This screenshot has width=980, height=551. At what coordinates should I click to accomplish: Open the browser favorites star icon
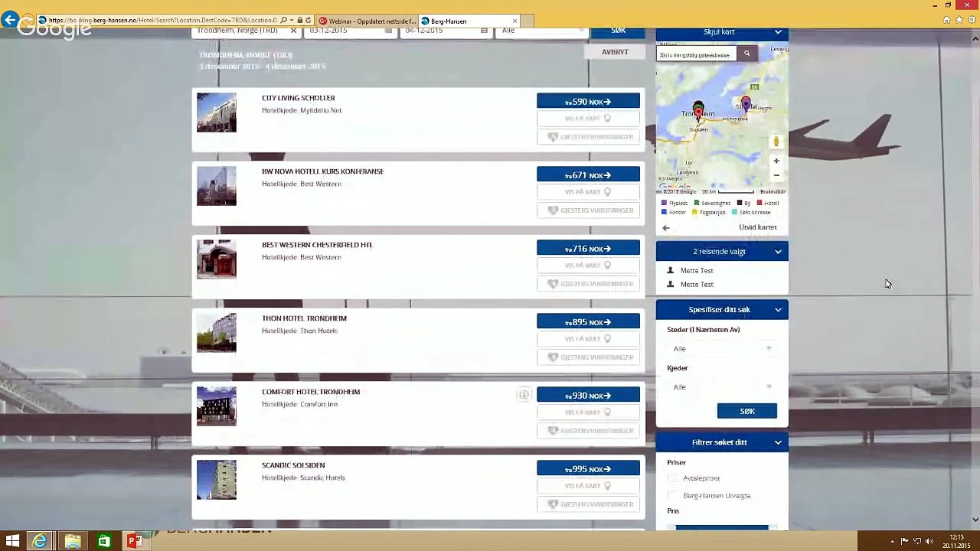(959, 20)
